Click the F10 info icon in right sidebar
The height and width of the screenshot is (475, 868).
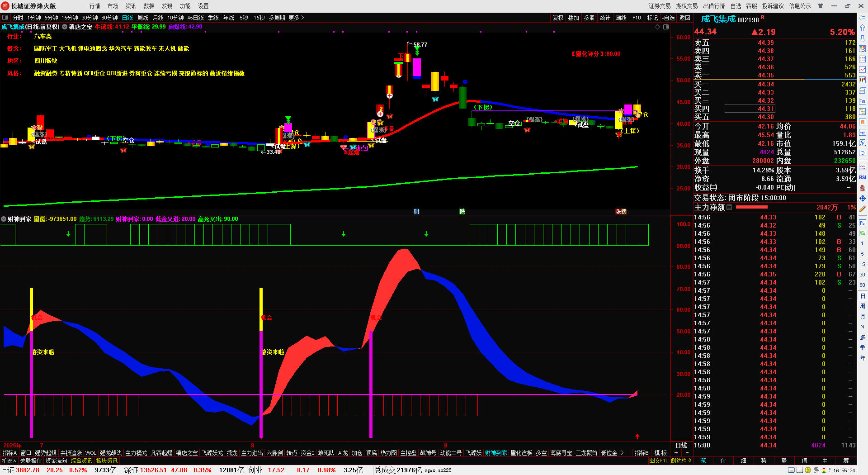(862, 101)
